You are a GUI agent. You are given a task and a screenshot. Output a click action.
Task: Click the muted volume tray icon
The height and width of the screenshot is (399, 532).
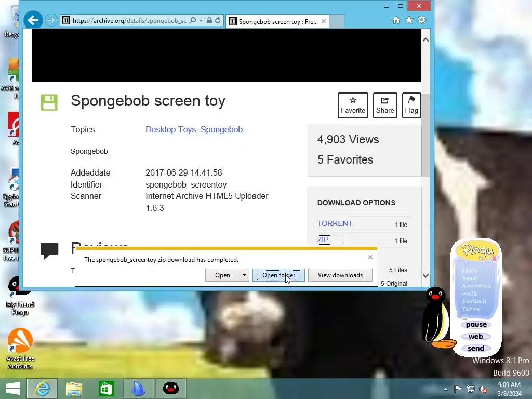[483, 389]
